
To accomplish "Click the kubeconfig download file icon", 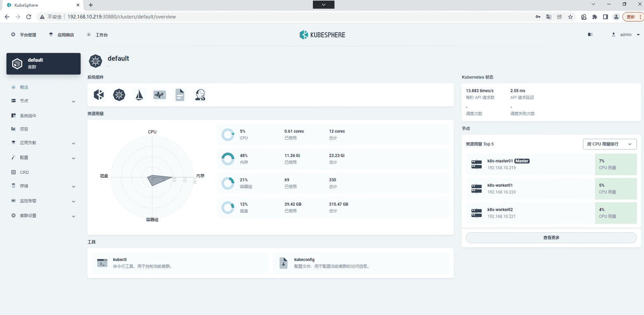I will (283, 263).
